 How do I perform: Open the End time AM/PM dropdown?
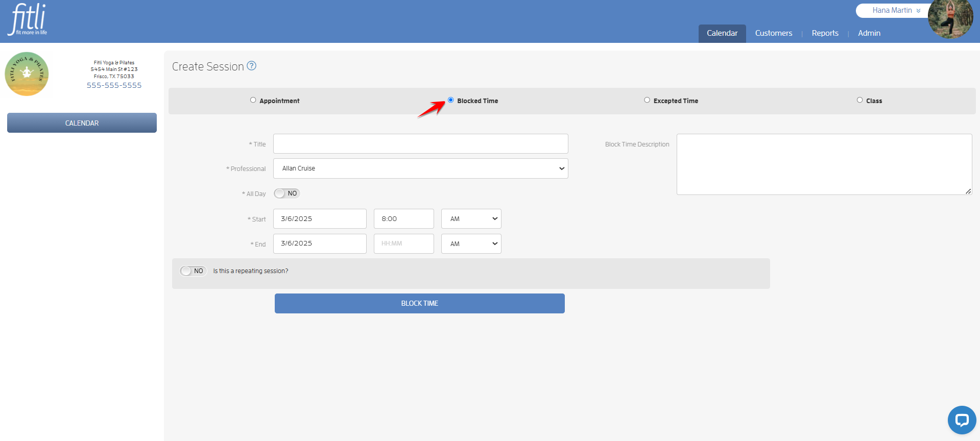pyautogui.click(x=471, y=244)
